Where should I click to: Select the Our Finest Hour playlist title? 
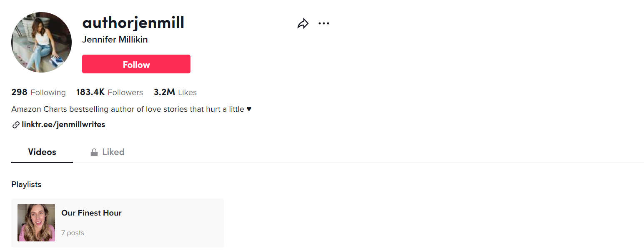pyautogui.click(x=91, y=213)
